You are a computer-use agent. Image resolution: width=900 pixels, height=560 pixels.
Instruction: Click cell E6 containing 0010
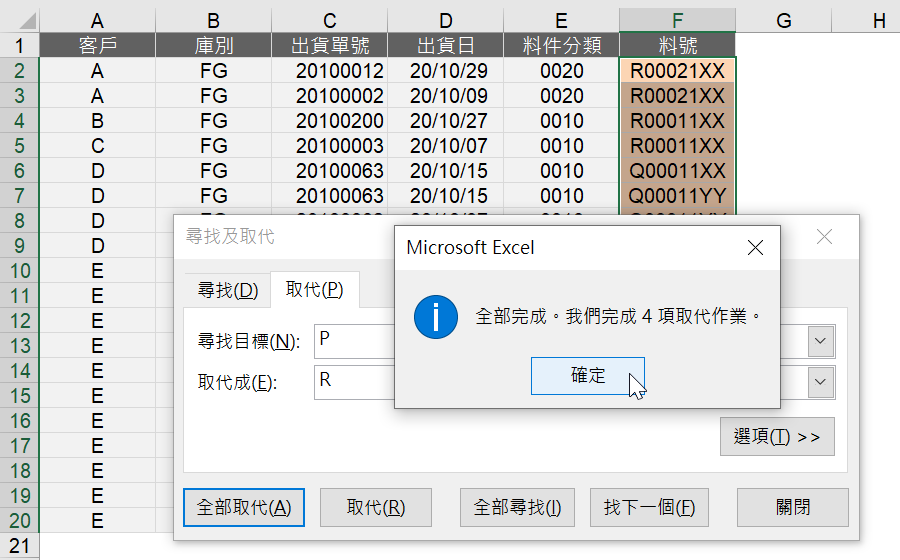[x=561, y=170]
